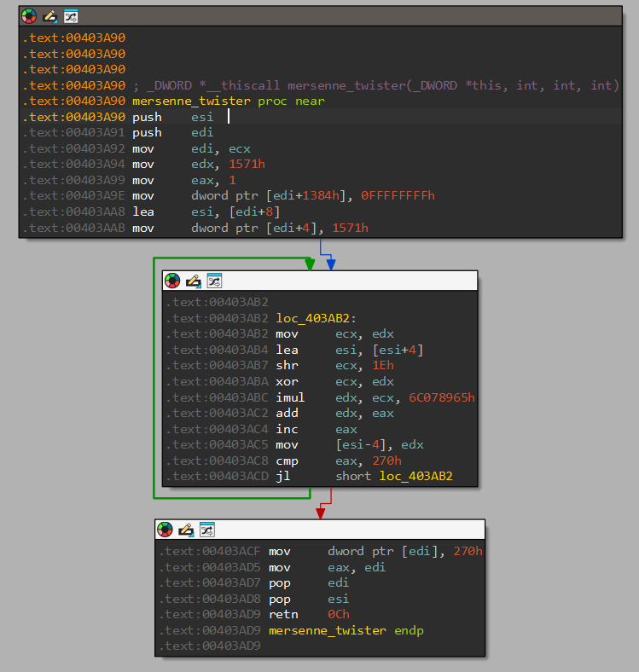Click color wheel icon on mersenne_twister proc node
The width and height of the screenshot is (639, 672).
point(29,15)
